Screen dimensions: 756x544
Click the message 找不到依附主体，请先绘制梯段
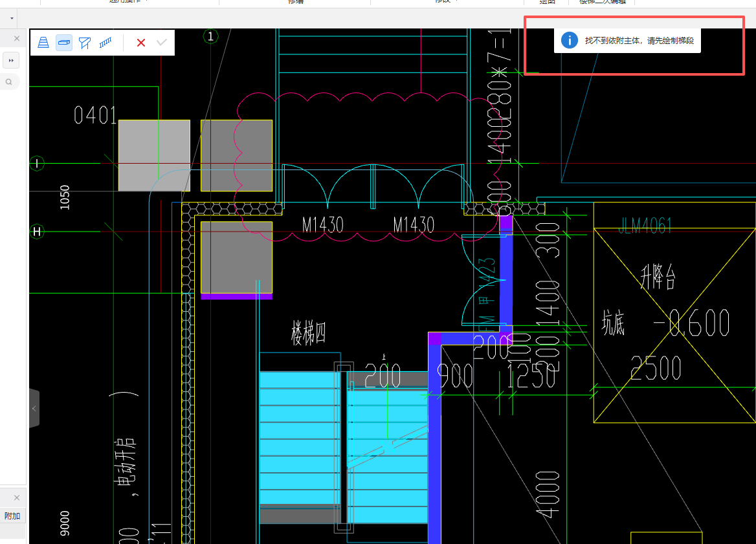click(639, 41)
